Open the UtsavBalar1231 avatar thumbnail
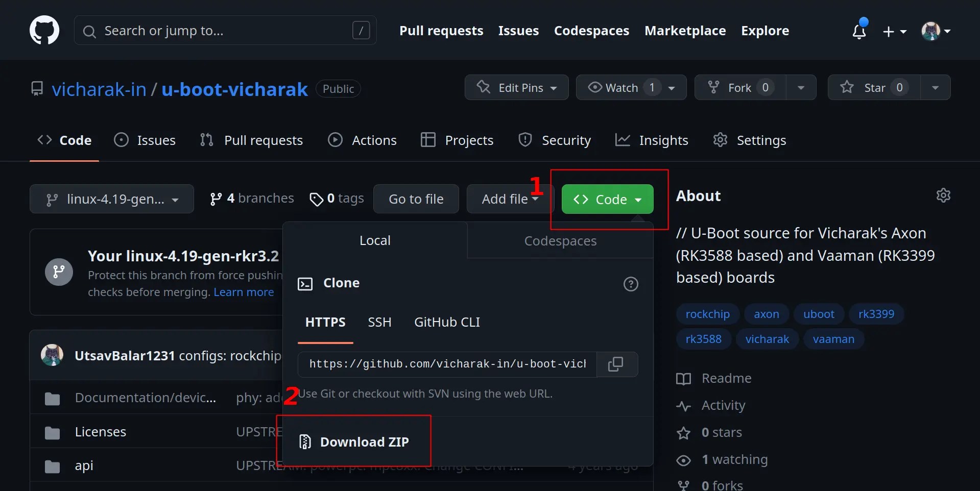 tap(52, 355)
